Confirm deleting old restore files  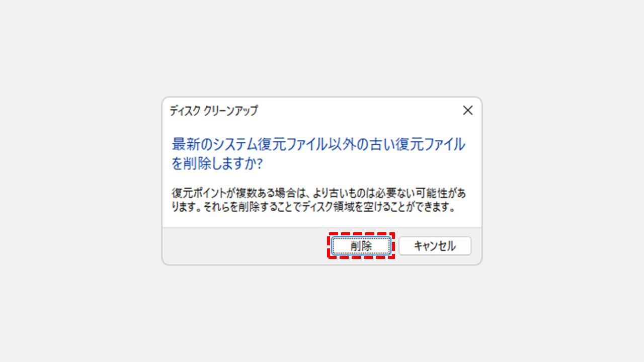click(361, 246)
